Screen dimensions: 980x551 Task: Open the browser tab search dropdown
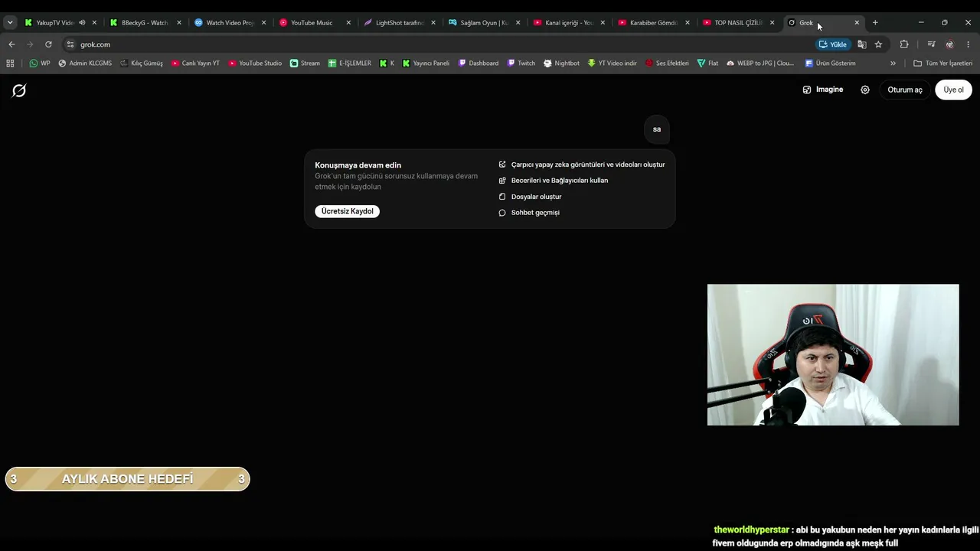10,23
